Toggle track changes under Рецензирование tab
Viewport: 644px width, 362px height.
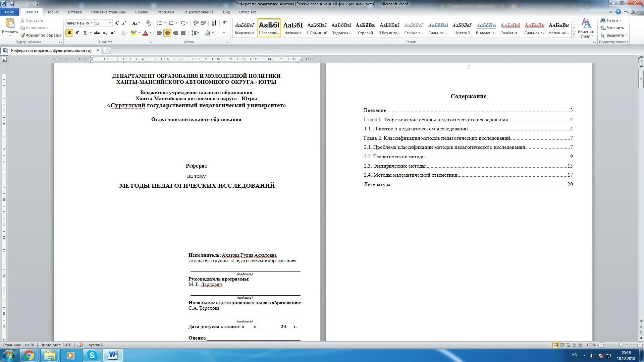[x=198, y=12]
